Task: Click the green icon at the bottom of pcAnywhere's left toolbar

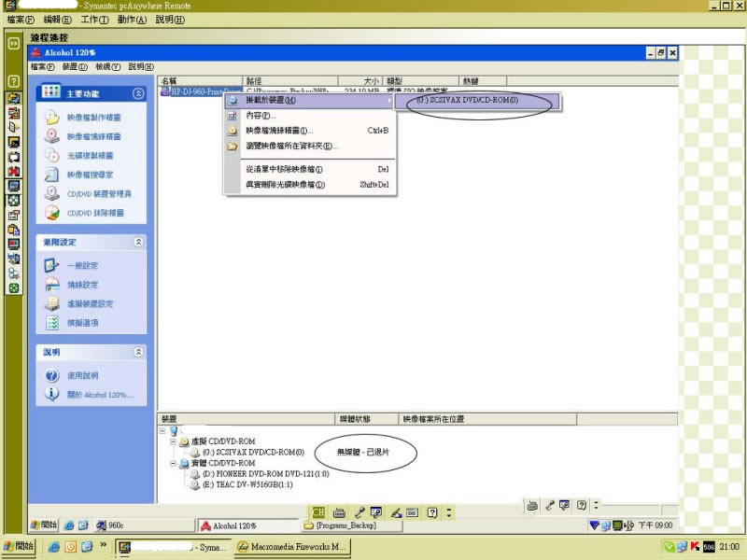Action: [14, 288]
